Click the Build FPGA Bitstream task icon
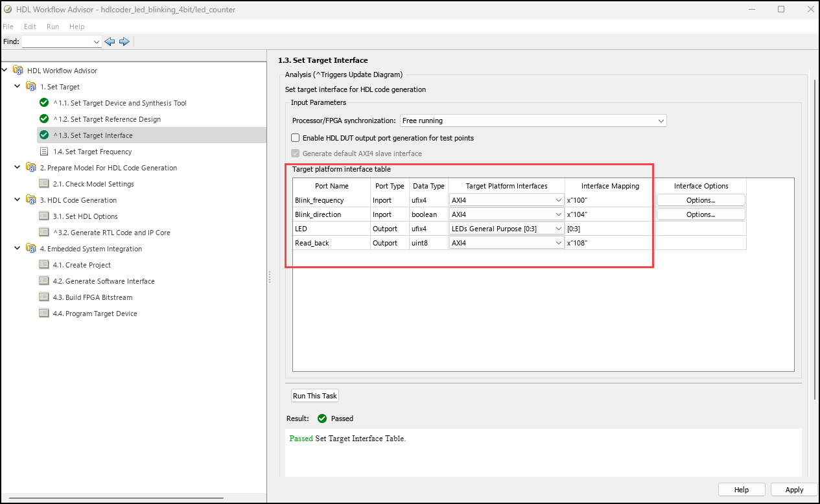This screenshot has width=820, height=504. [x=44, y=297]
